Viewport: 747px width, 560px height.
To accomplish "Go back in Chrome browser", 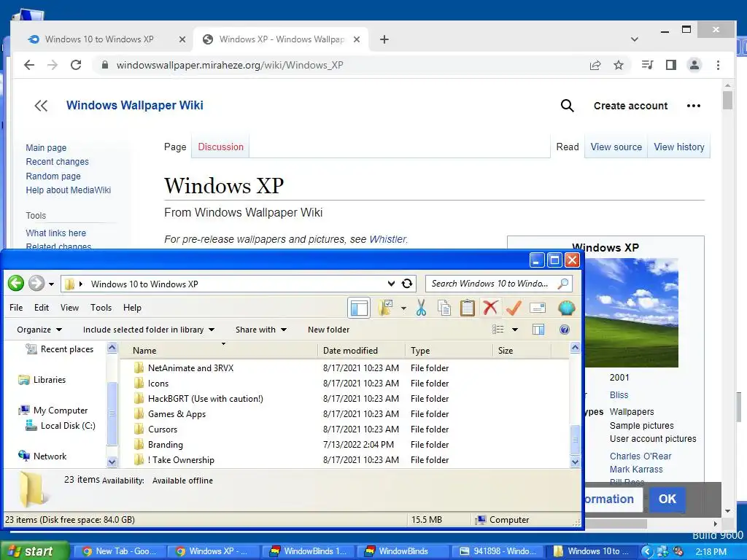I will click(29, 65).
